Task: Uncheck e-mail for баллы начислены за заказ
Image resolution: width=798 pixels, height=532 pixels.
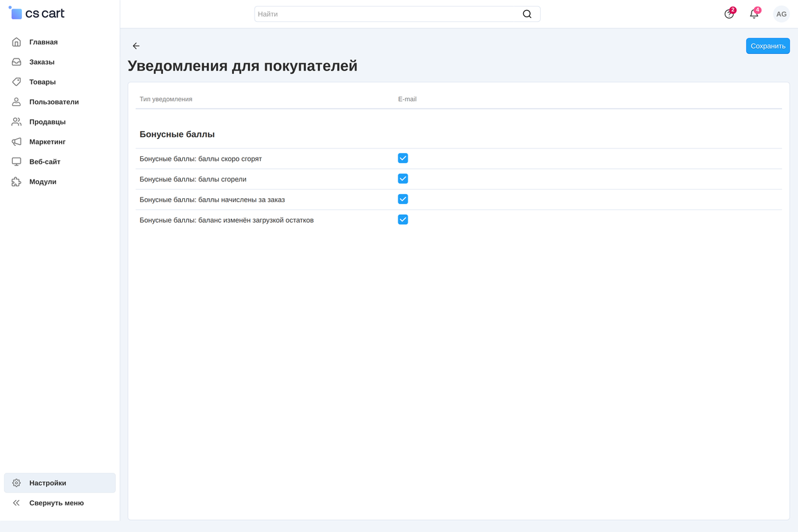Action: [403, 199]
